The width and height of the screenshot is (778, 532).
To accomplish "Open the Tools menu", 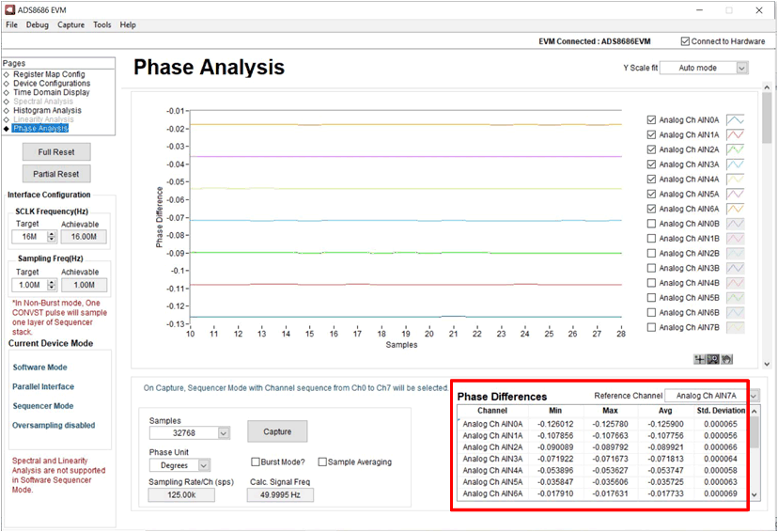I will pyautogui.click(x=102, y=24).
